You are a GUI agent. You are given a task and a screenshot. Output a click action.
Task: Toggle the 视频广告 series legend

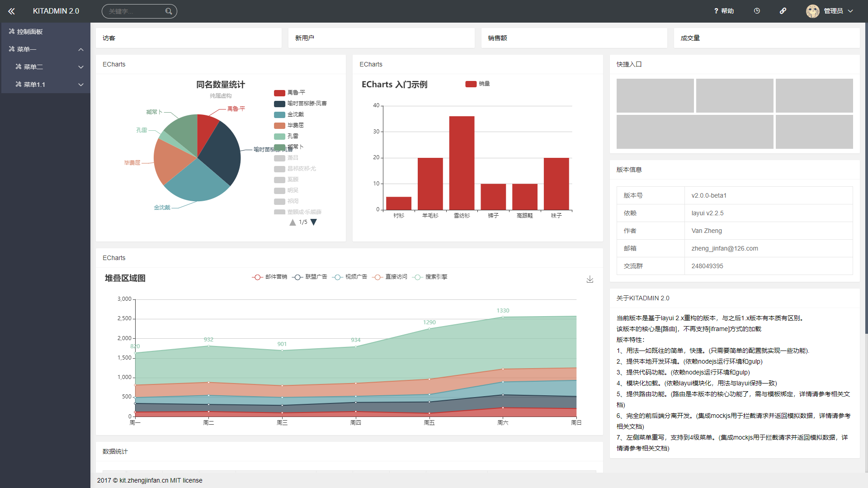[349, 277]
